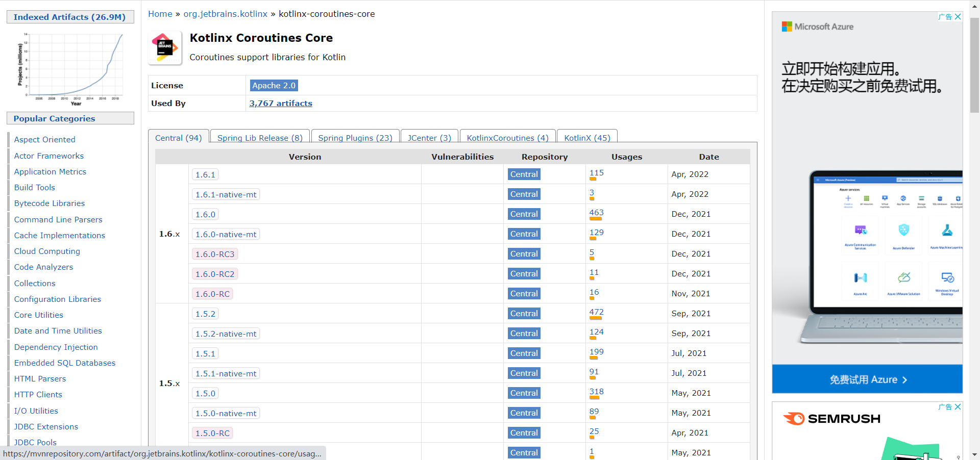980x460 pixels.
Task: Open version 1.5.1-native-mt
Action: pos(226,373)
